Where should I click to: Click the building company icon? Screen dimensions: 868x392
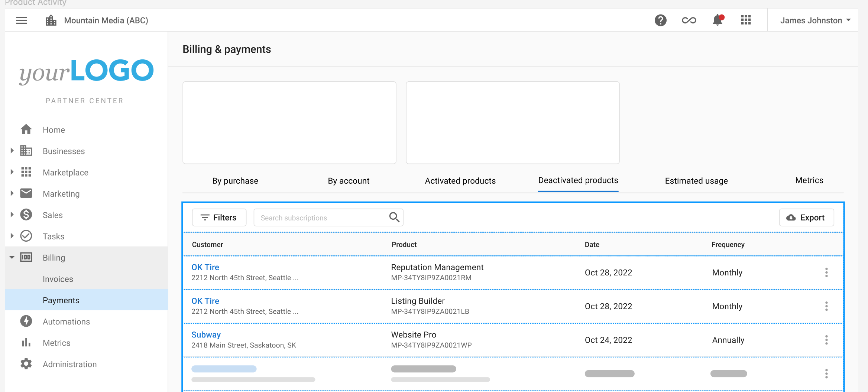[51, 20]
